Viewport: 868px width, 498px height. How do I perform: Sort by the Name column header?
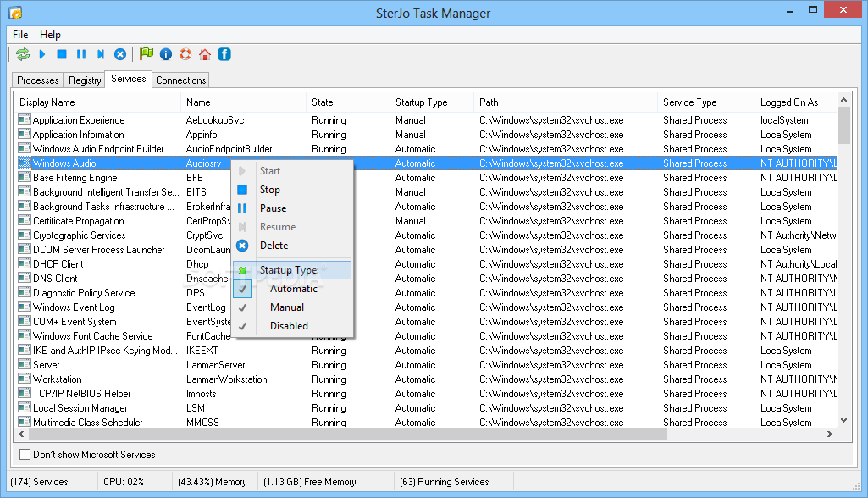[x=244, y=102]
